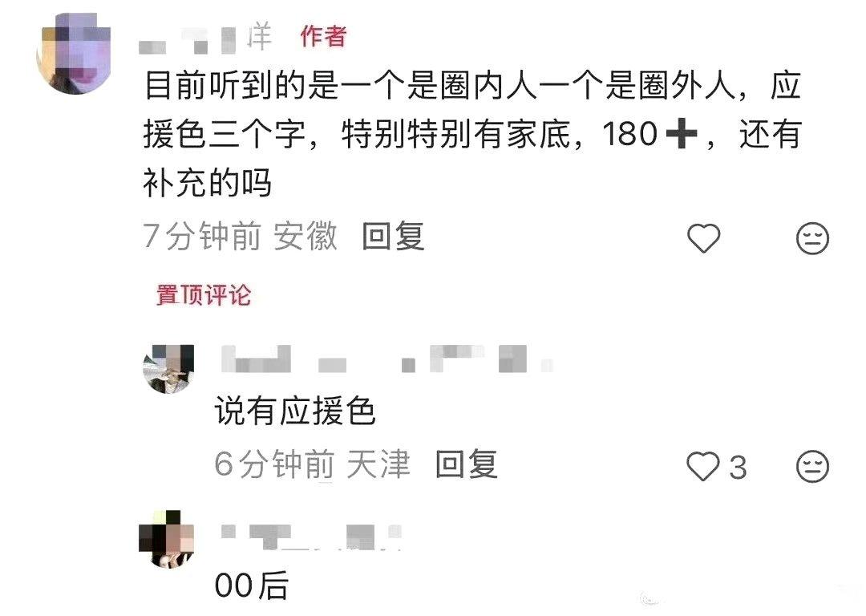Tap the dislike face on the author's comment
The width and height of the screenshot is (866, 616).
click(812, 238)
